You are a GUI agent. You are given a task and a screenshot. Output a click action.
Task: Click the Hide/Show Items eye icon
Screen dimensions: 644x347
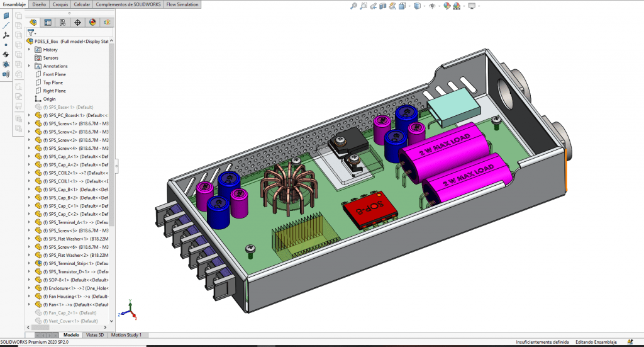coord(432,6)
